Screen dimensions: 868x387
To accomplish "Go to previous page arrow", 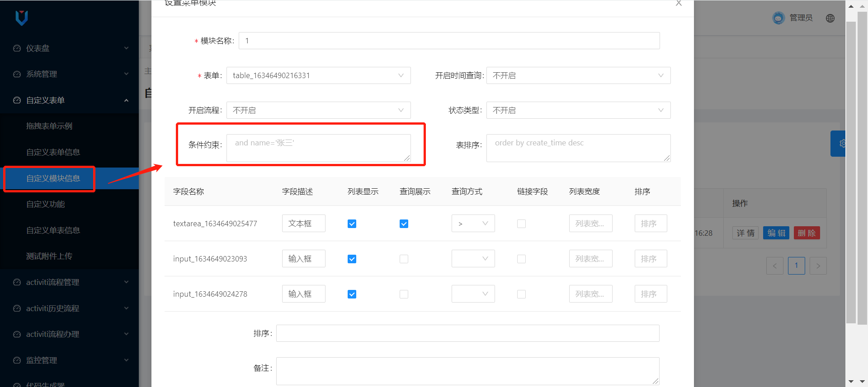I will click(x=775, y=266).
